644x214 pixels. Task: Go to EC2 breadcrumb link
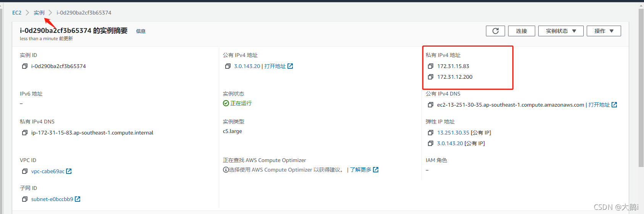click(x=17, y=13)
